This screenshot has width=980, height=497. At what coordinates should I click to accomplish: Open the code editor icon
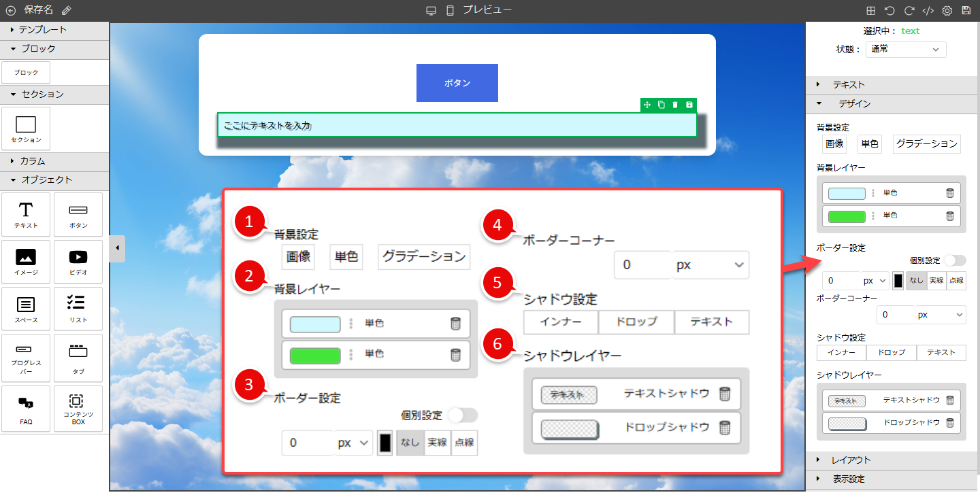tap(928, 11)
